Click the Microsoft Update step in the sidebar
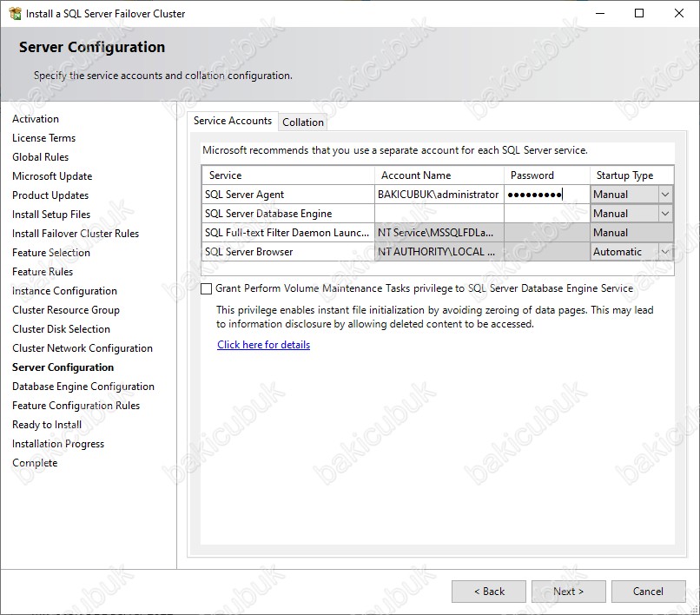The height and width of the screenshot is (615, 700). tap(52, 176)
